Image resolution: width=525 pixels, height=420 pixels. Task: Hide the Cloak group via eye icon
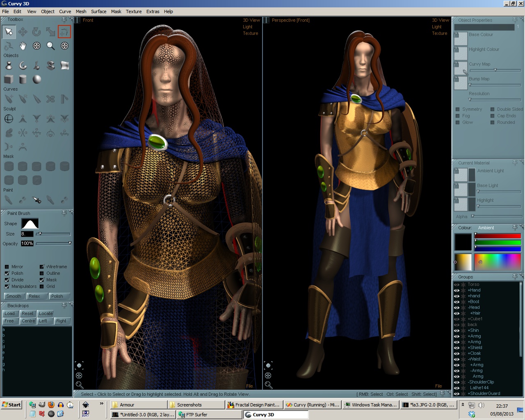(457, 353)
